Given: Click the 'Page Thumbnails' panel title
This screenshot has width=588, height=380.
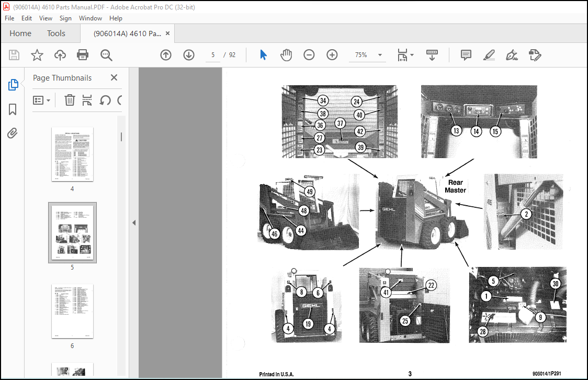Looking at the screenshot, I should coord(62,77).
